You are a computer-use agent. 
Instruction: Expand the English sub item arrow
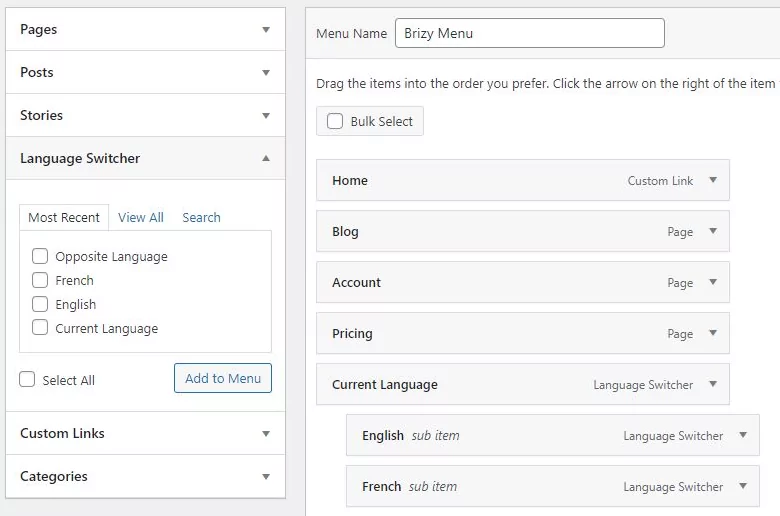pos(743,435)
